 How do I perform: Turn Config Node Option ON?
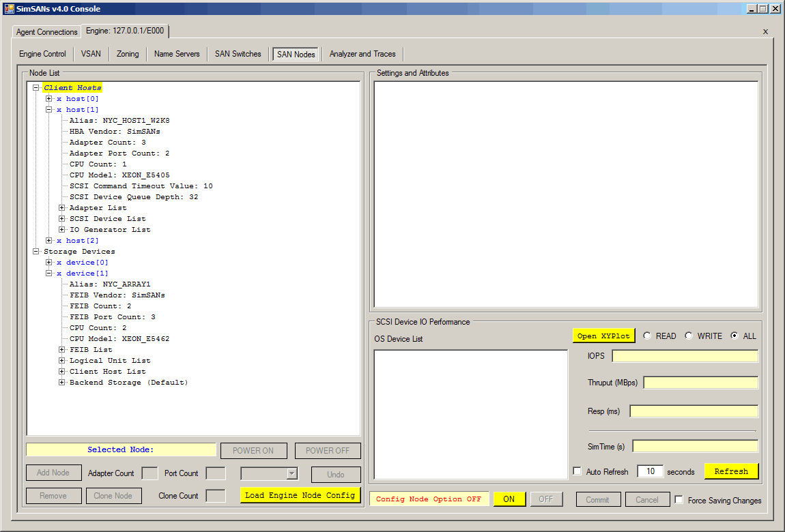(x=509, y=499)
